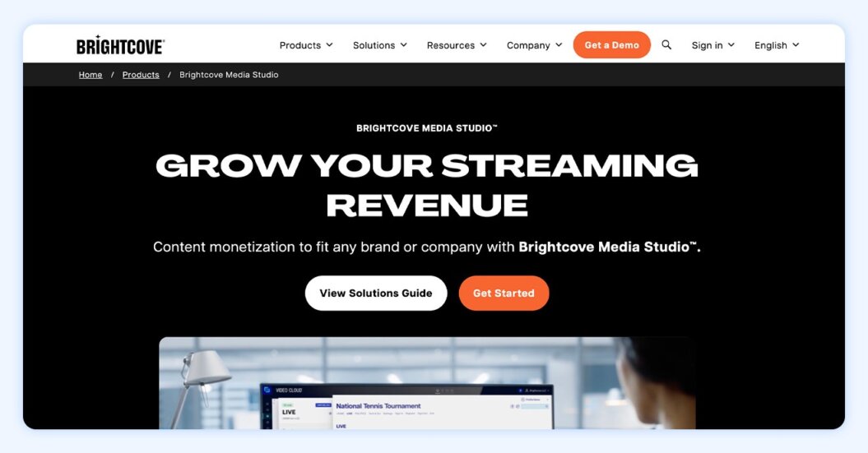Click the Get a Demo button
Screen dimensions: 868x453
point(611,44)
